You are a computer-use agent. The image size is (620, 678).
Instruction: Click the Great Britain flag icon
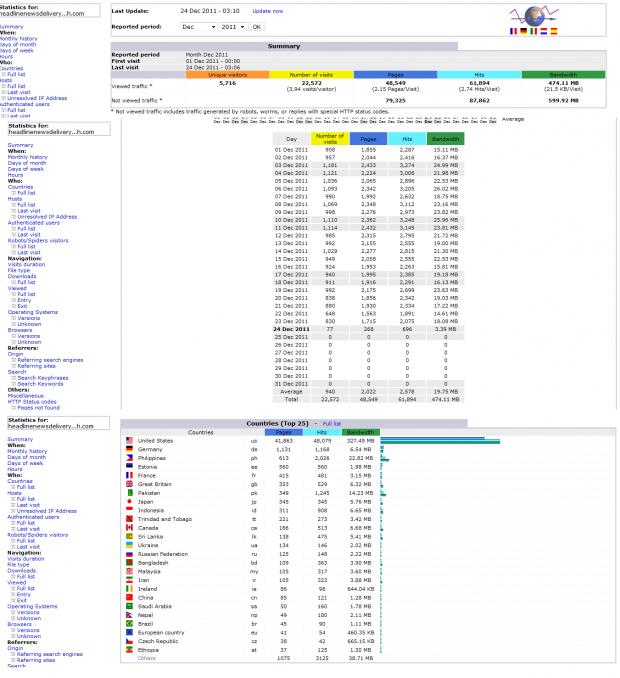129,484
